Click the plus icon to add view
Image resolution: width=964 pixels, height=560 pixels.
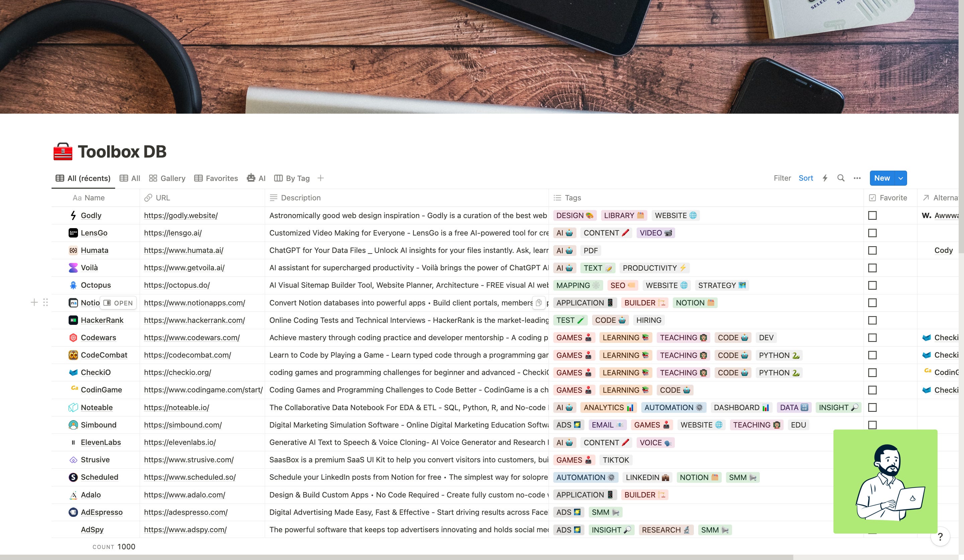point(321,178)
